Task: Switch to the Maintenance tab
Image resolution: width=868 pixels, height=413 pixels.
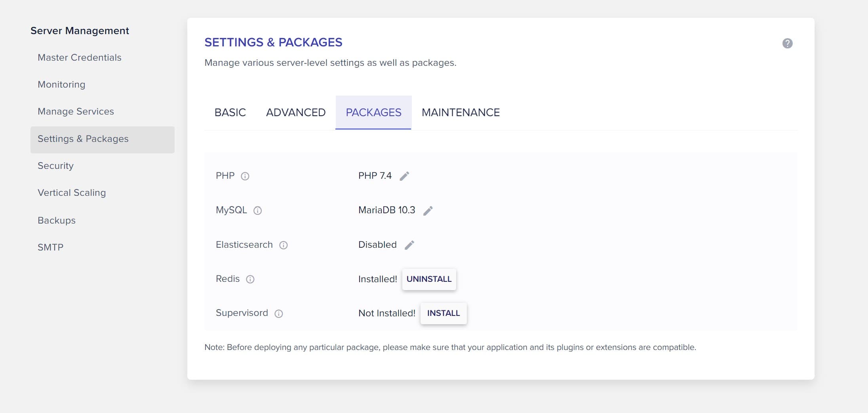Action: [x=461, y=113]
